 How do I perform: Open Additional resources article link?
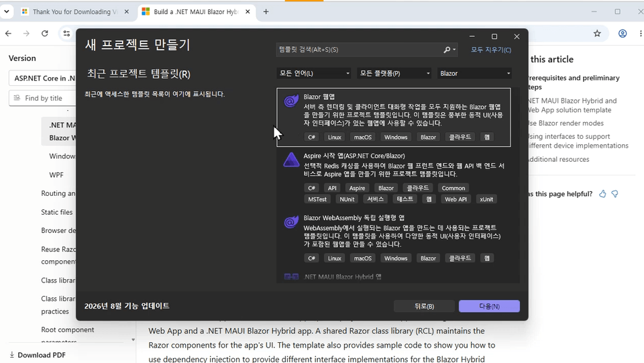[x=559, y=159]
